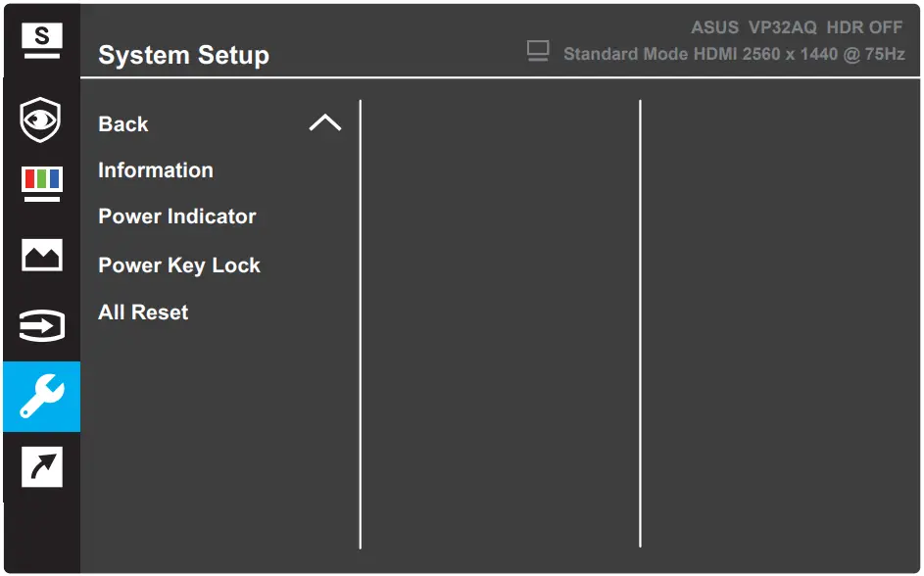The image size is (924, 576).
Task: Open the Shortcut arrow icon
Action: (x=41, y=467)
